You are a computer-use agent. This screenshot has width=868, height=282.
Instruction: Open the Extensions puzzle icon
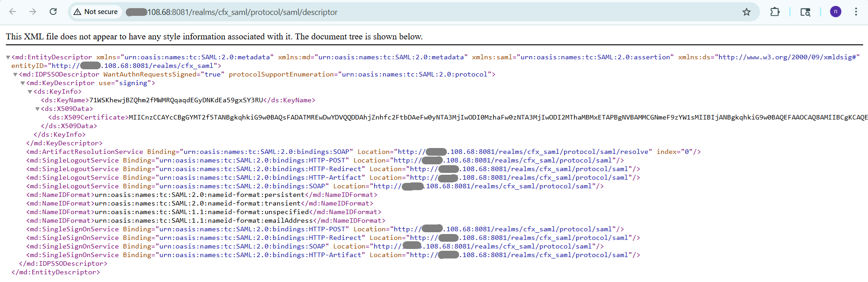[x=775, y=12]
